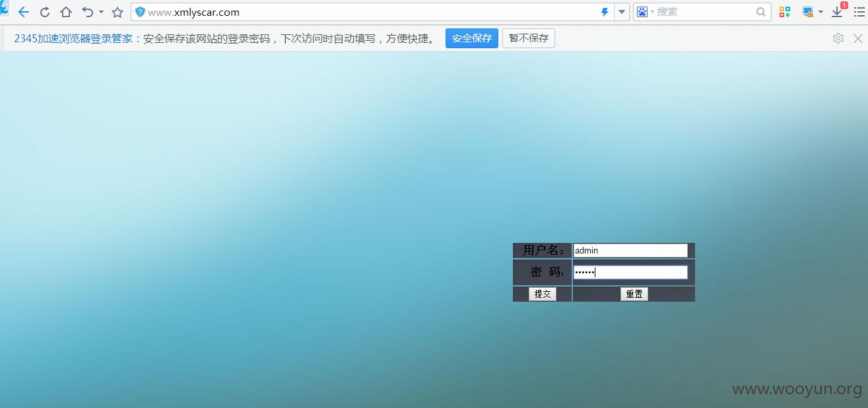Click the magnifier search icon
This screenshot has height=408, width=868.
pos(761,12)
